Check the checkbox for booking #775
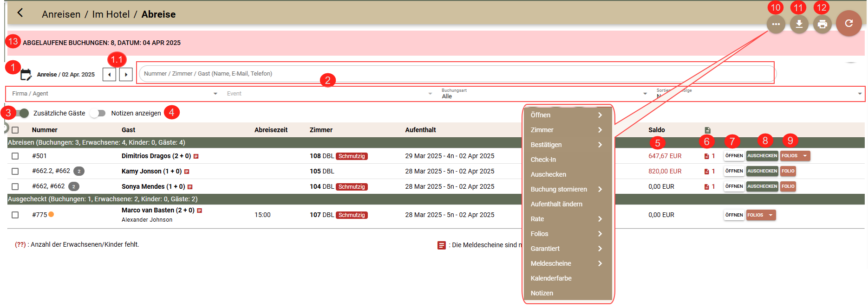868x307 pixels. click(15, 215)
